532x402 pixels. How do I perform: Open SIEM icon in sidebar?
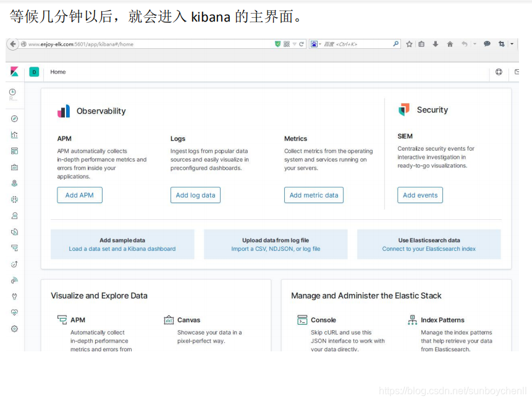[14, 280]
